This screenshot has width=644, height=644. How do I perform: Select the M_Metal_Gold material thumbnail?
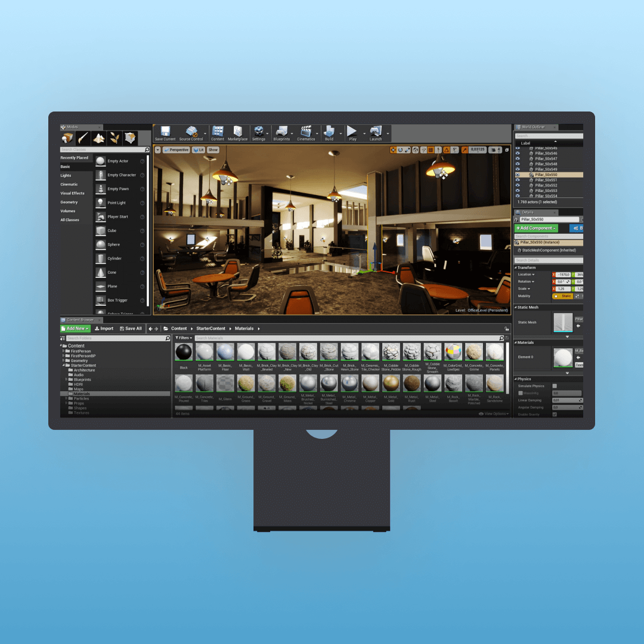point(391,383)
